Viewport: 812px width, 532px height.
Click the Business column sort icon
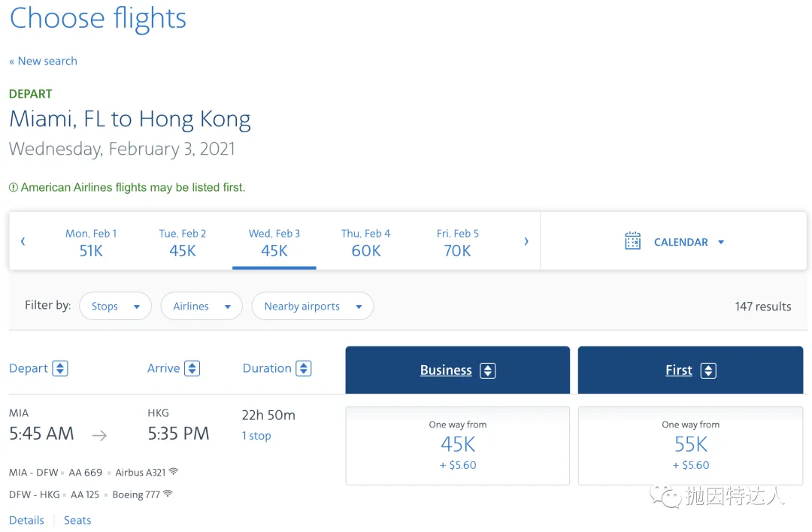click(x=488, y=370)
